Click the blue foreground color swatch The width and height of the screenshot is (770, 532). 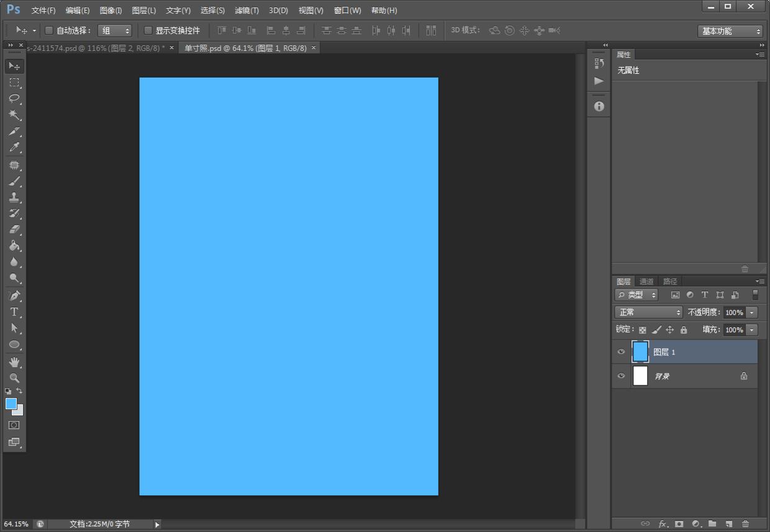(x=11, y=404)
